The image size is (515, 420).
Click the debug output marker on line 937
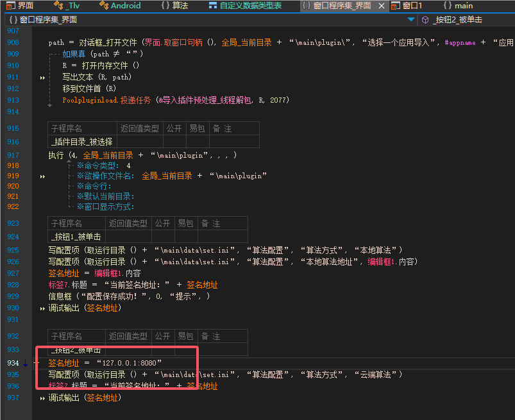pyautogui.click(x=43, y=398)
